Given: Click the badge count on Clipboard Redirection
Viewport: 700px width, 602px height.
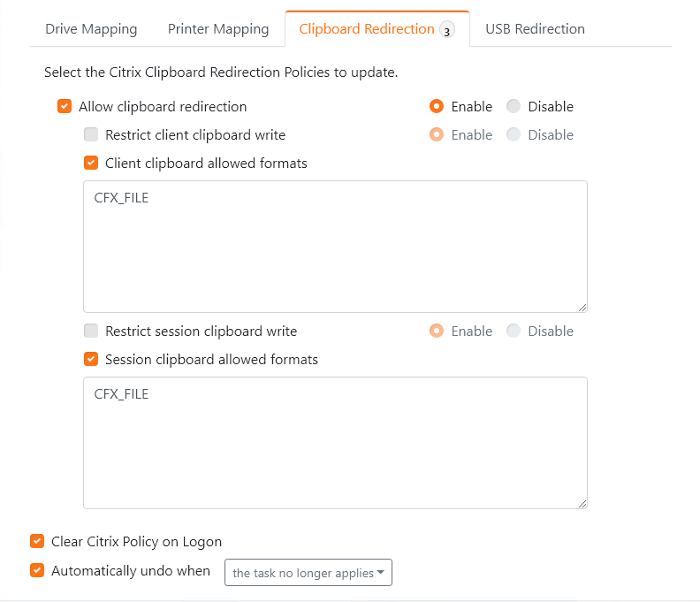Looking at the screenshot, I should point(447,31).
